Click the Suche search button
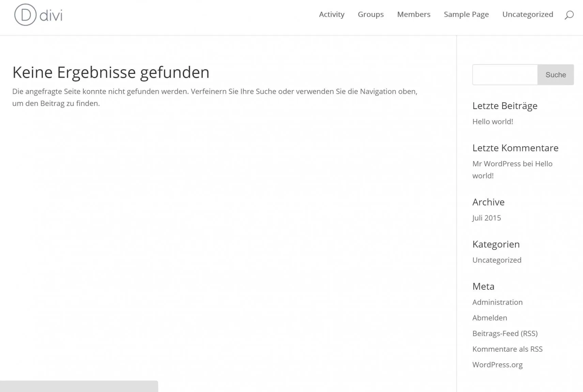The height and width of the screenshot is (392, 583). 556,75
